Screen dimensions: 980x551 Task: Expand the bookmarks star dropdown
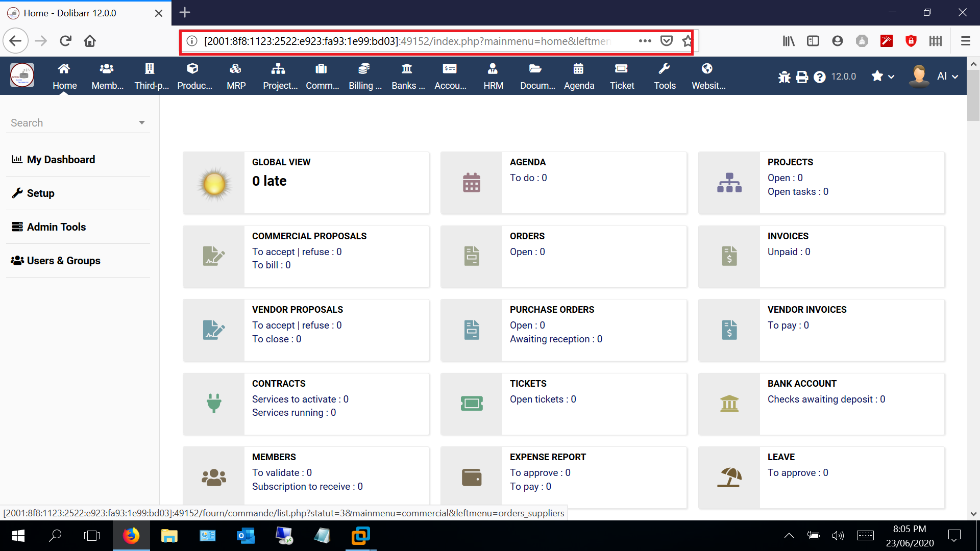click(883, 77)
